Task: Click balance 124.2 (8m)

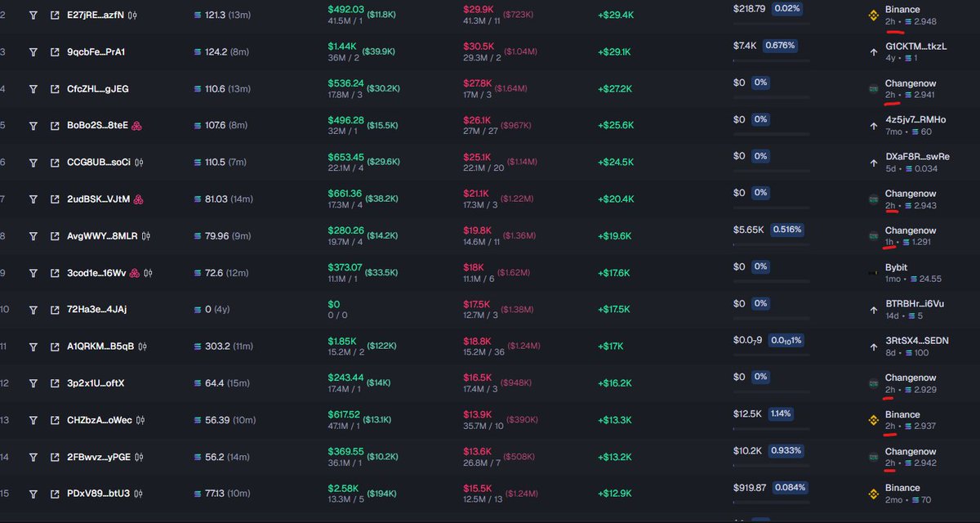Action: pyautogui.click(x=220, y=51)
